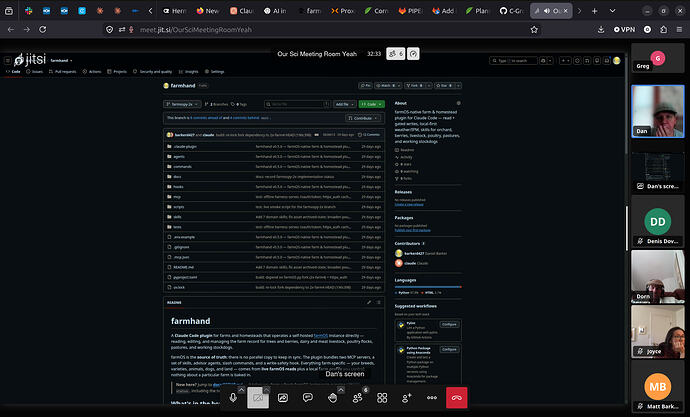
Task: Toggle the camera on in Jitsi toolbar
Action: (258, 398)
